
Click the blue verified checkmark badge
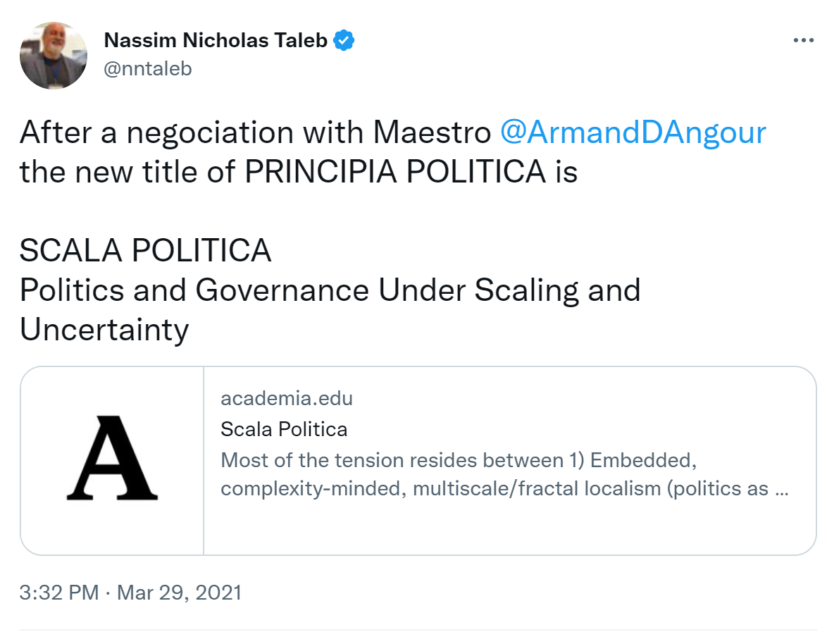click(344, 41)
